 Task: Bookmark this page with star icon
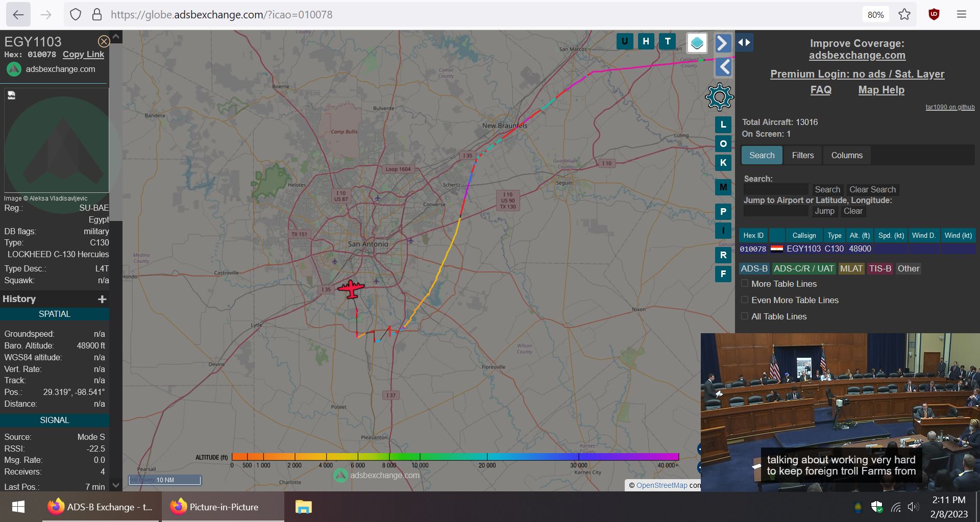pyautogui.click(x=904, y=14)
